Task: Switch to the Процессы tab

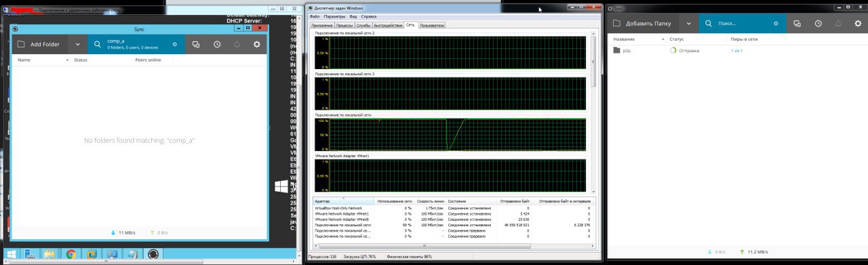Action: click(x=345, y=24)
